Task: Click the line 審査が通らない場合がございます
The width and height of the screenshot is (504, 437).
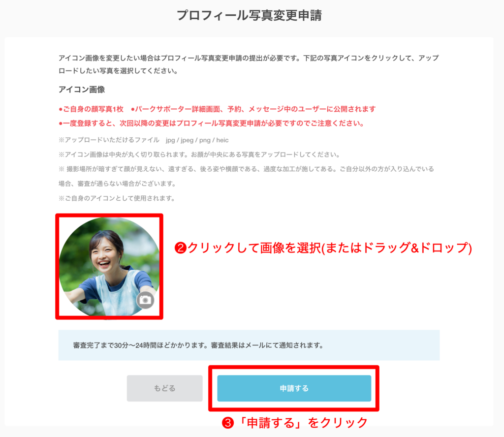Action: point(117,184)
